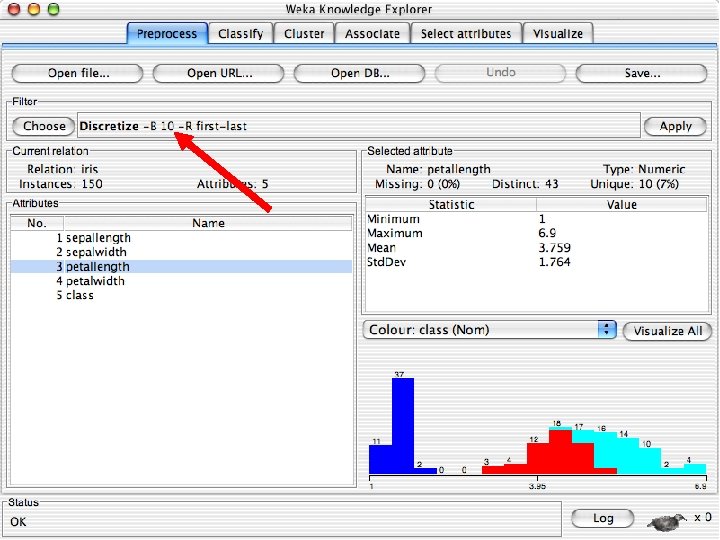Switch to the Visualize tab
This screenshot has width=720, height=540.
pyautogui.click(x=558, y=34)
